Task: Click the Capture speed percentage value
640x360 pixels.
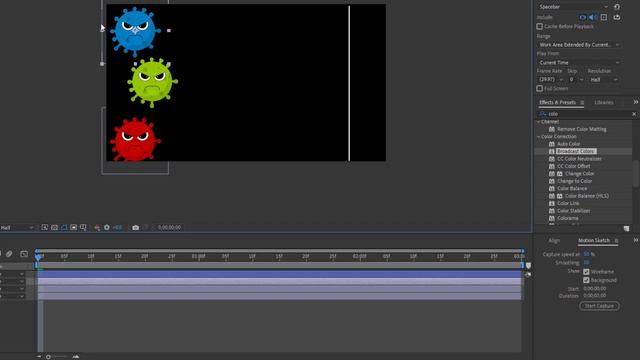Action: pos(587,254)
